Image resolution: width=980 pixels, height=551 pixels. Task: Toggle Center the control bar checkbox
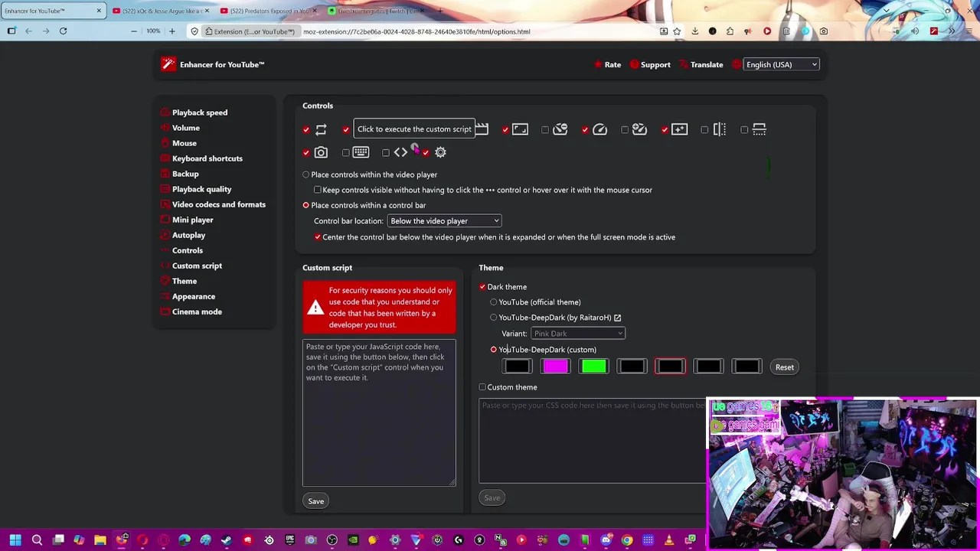pos(318,237)
